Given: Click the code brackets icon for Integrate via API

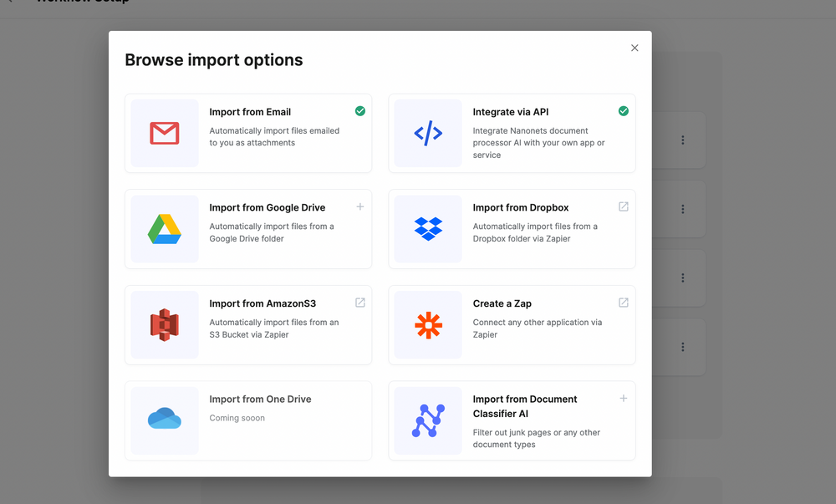Looking at the screenshot, I should [x=427, y=132].
